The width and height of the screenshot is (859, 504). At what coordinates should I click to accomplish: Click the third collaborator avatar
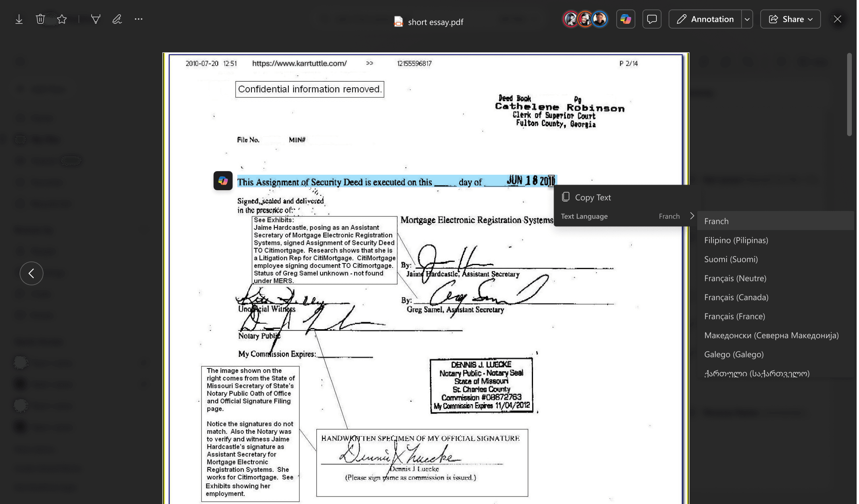(600, 19)
